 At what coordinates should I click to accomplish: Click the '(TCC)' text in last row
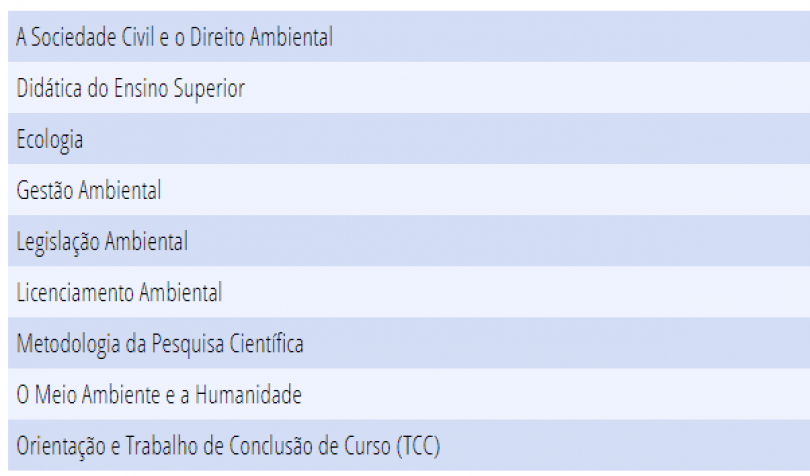[418, 446]
